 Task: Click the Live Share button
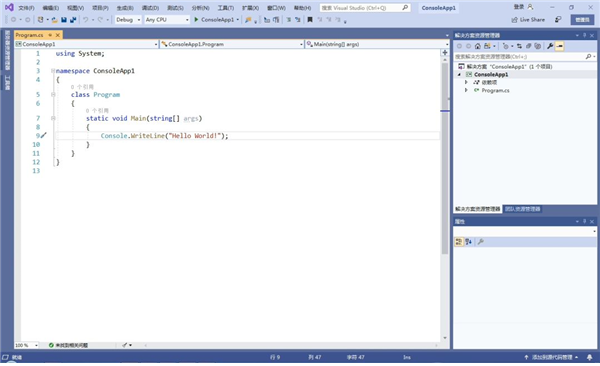click(x=528, y=20)
